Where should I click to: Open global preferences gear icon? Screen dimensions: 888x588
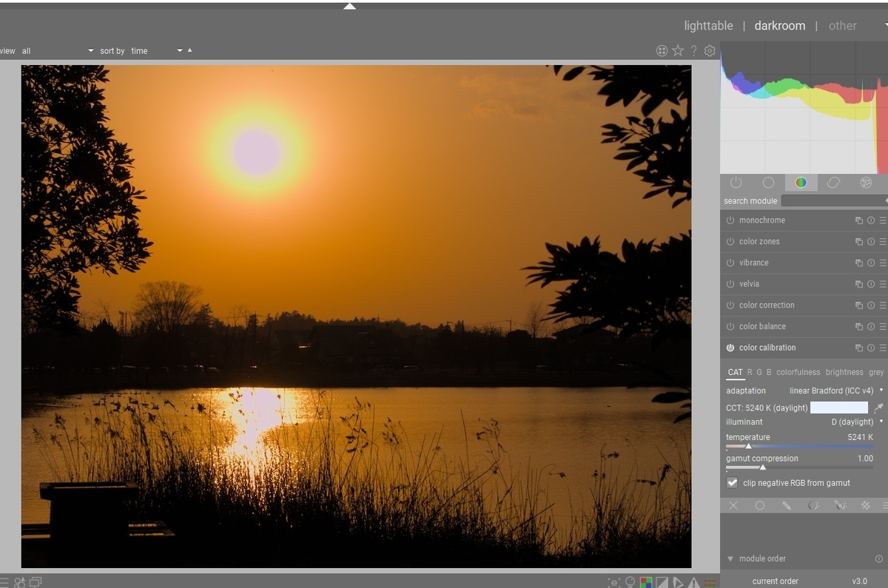pyautogui.click(x=710, y=50)
